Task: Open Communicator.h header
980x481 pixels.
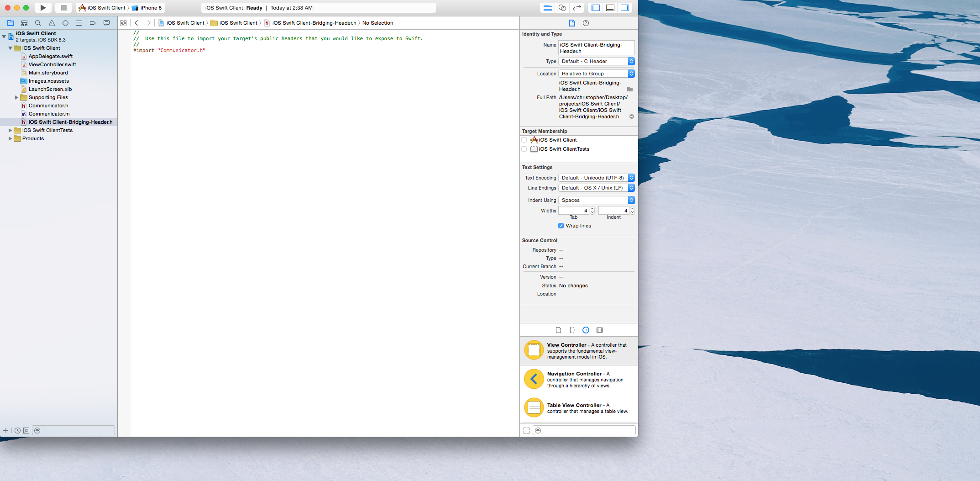Action: pos(48,106)
